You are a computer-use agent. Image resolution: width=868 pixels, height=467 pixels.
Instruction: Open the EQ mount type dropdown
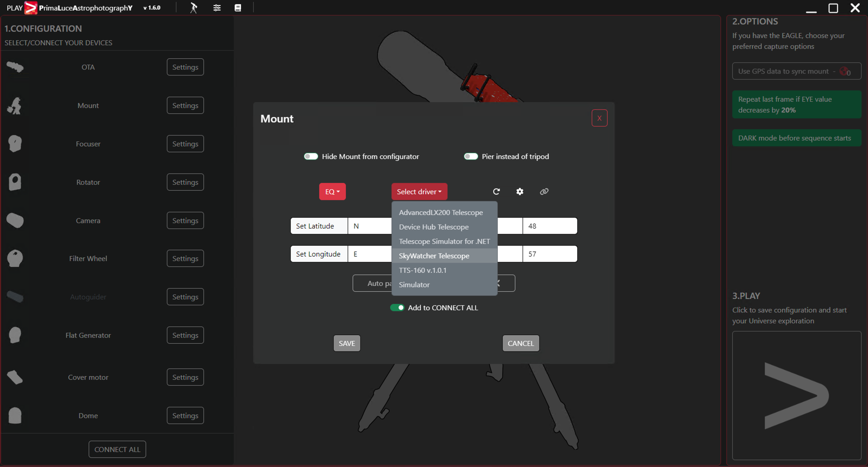tap(332, 191)
